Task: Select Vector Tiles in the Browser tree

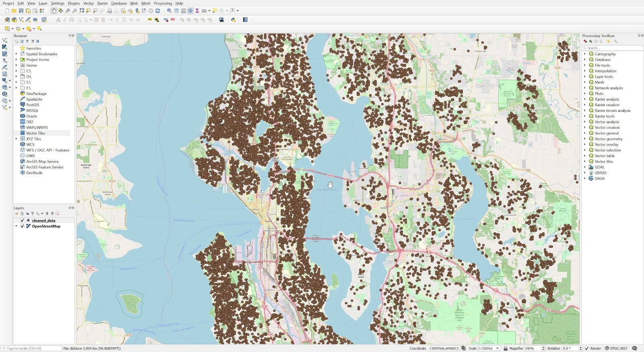Action: [36, 133]
